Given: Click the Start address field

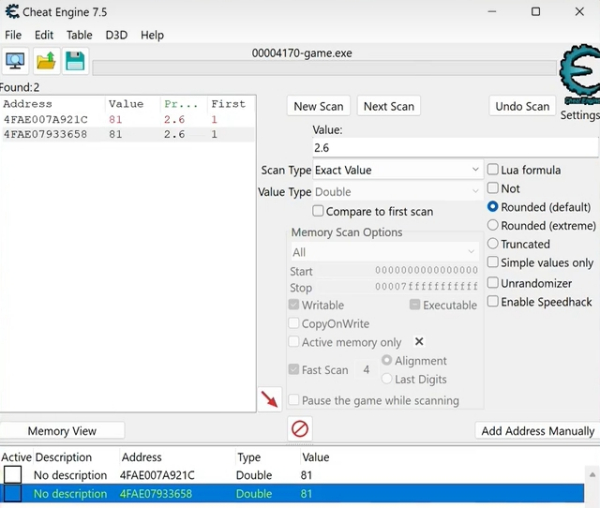Looking at the screenshot, I should (x=398, y=271).
